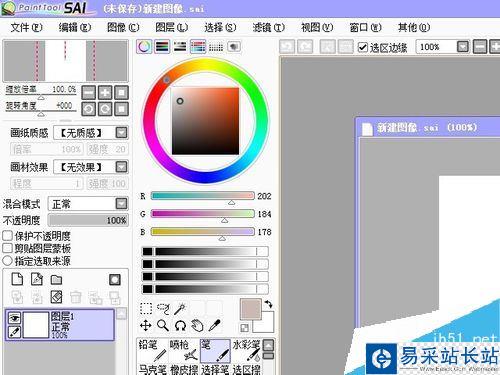Click the undo toolbar button
This screenshot has width=500, height=375.
(x=287, y=47)
